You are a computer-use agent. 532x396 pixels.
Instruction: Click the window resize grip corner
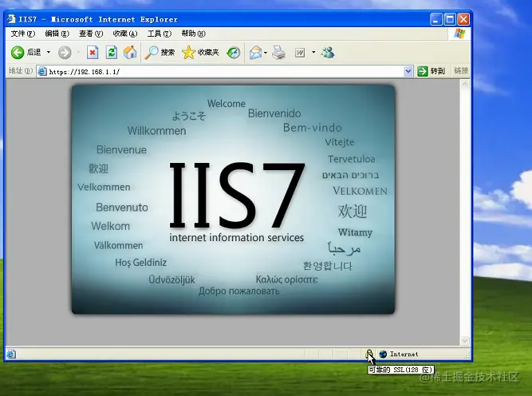(467, 356)
